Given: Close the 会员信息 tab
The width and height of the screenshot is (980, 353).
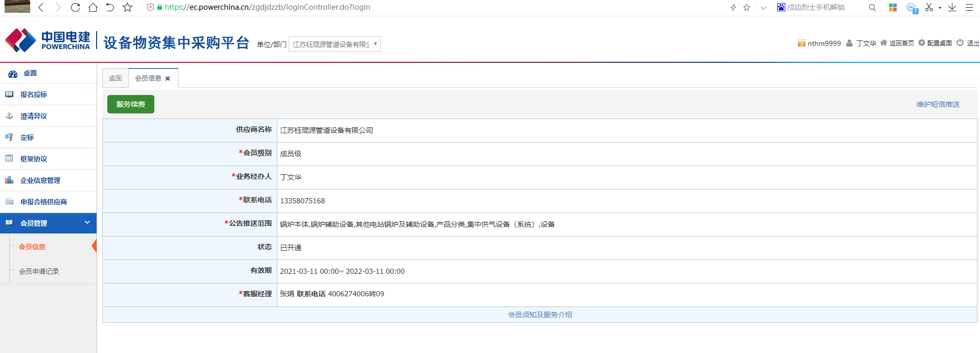Looking at the screenshot, I should 168,79.
